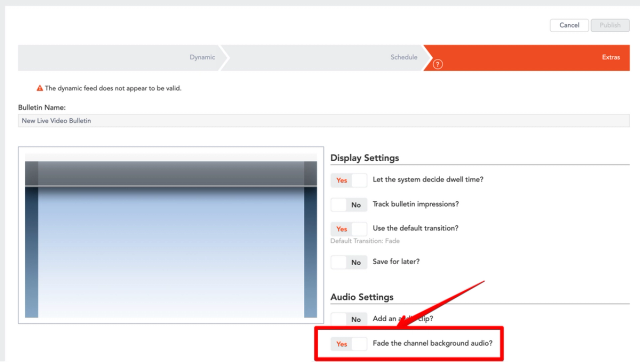This screenshot has height=362, width=640.
Task: Click 'Let the system decide dwell time?' label
Action: pyautogui.click(x=428, y=180)
